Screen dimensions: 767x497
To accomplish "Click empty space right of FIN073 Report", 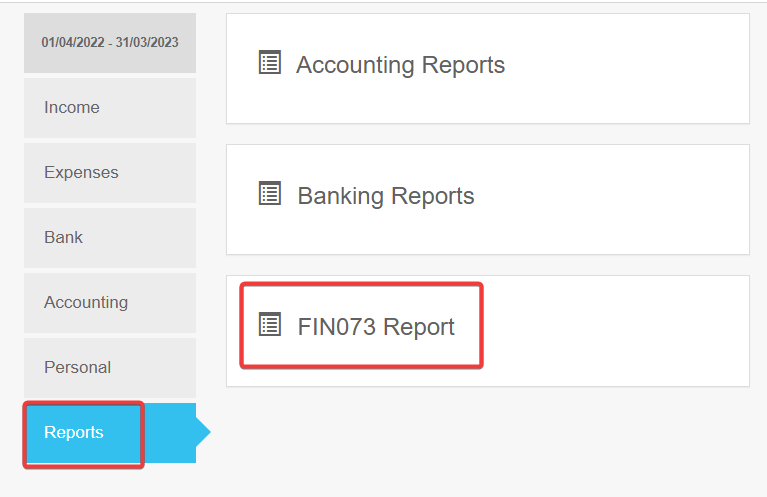I will point(620,330).
